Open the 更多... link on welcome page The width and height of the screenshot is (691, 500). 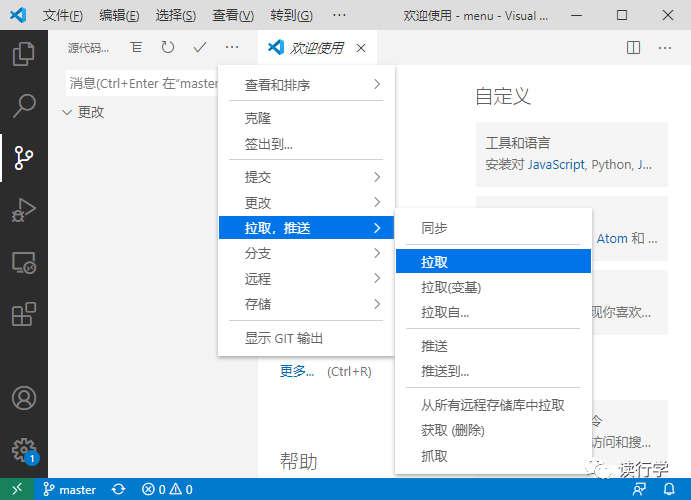(297, 371)
